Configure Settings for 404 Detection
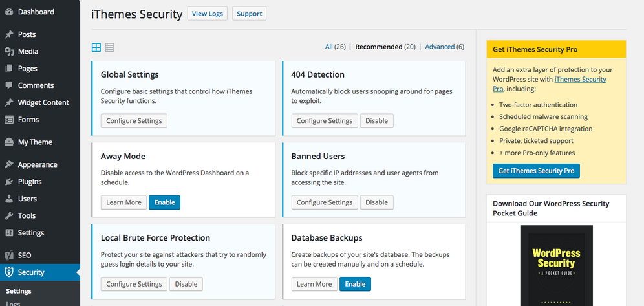The height and width of the screenshot is (306, 644). (x=325, y=121)
